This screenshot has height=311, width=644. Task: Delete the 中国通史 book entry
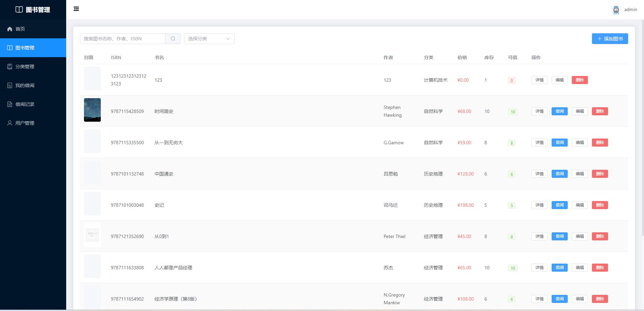click(x=600, y=174)
